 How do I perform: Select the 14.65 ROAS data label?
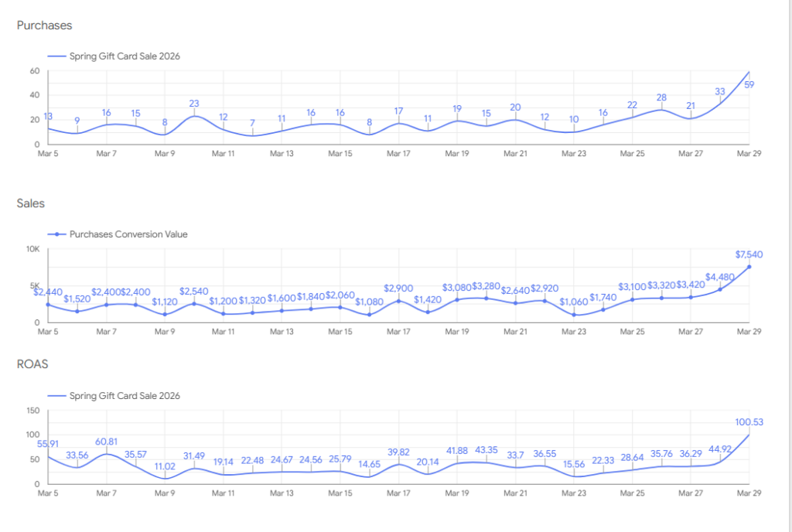point(369,464)
